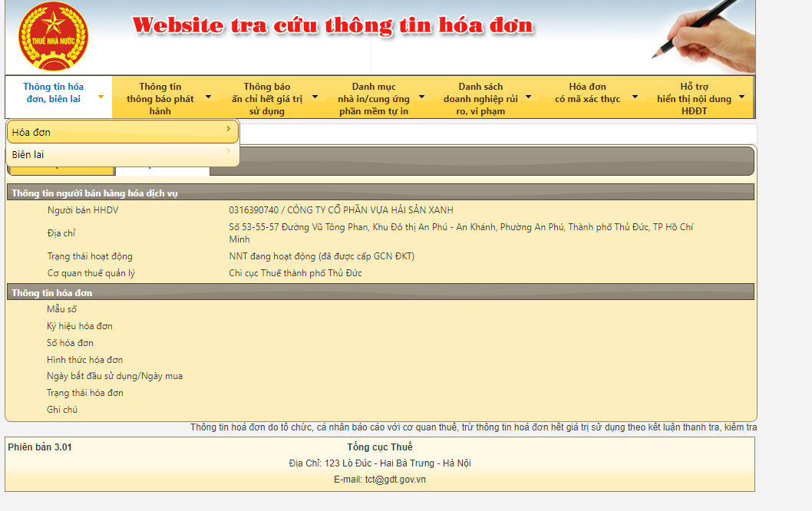Select Hóa đơn in the open submenu

[31, 133]
